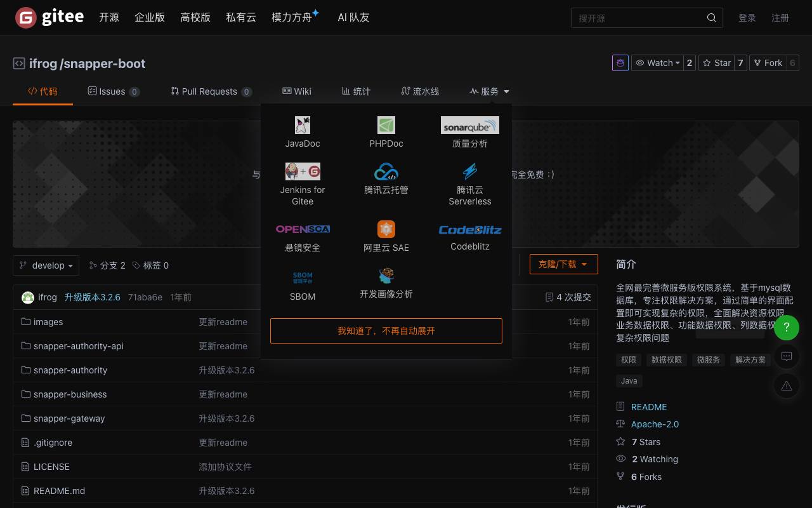
Task: Click the purple Gitee mascot badge icon
Action: point(620,63)
